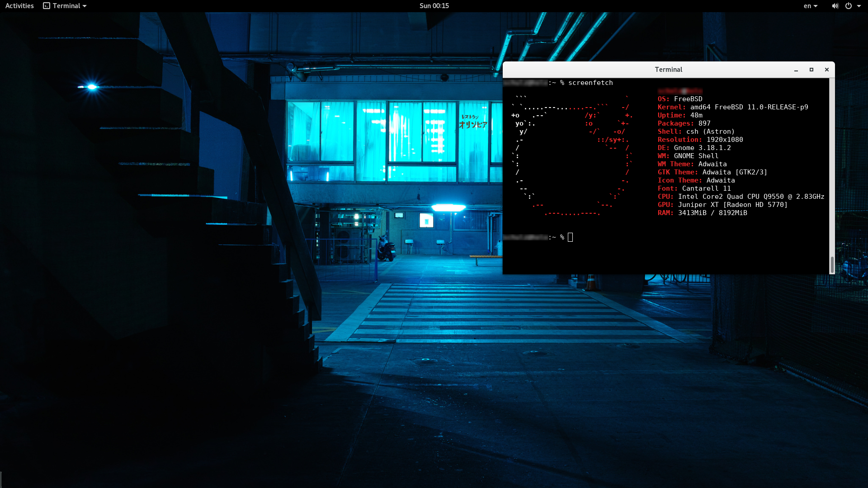Click the Terminal icon in top bar
868x488 pixels.
(x=47, y=6)
